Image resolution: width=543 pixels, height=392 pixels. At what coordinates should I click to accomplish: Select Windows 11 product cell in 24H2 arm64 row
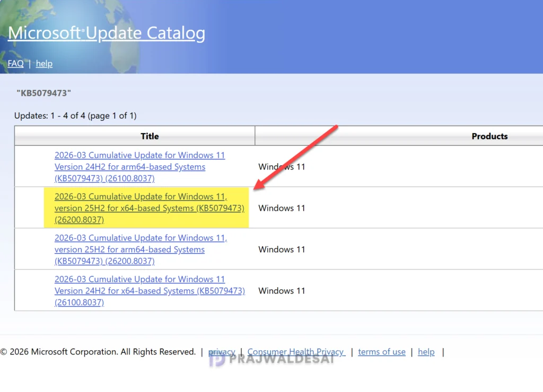pos(282,167)
